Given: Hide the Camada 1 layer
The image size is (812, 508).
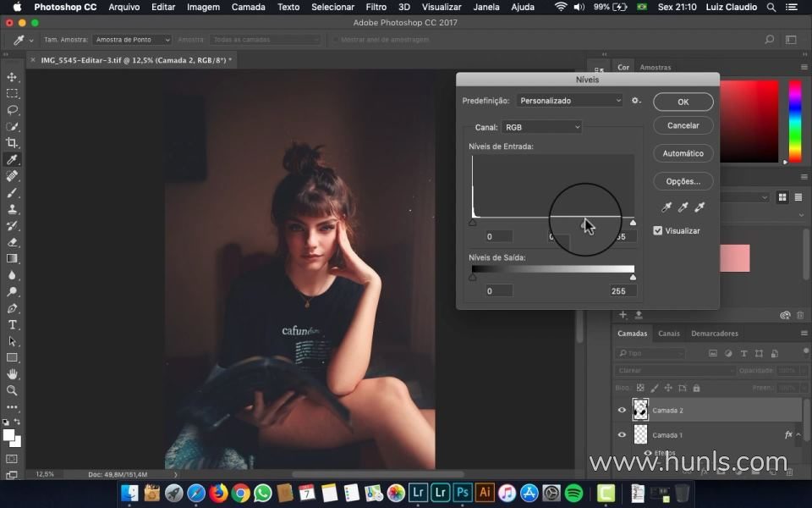Looking at the screenshot, I should [622, 434].
